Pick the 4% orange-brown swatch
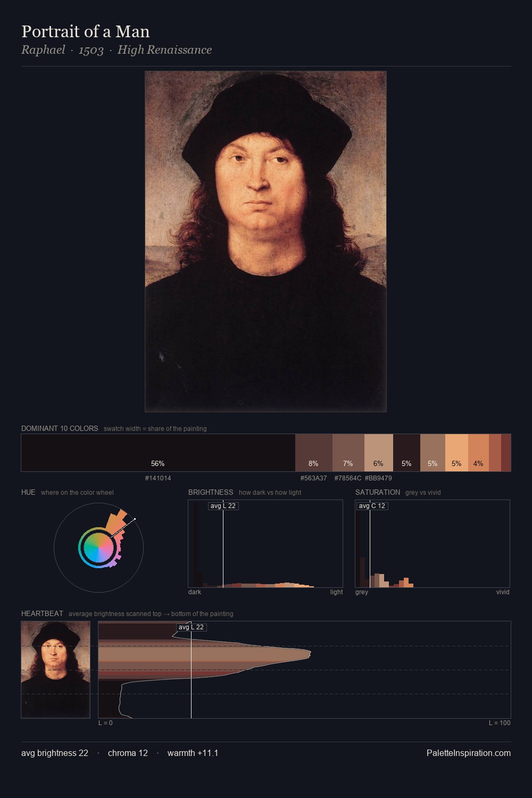This screenshot has width=532, height=798. coord(478,453)
